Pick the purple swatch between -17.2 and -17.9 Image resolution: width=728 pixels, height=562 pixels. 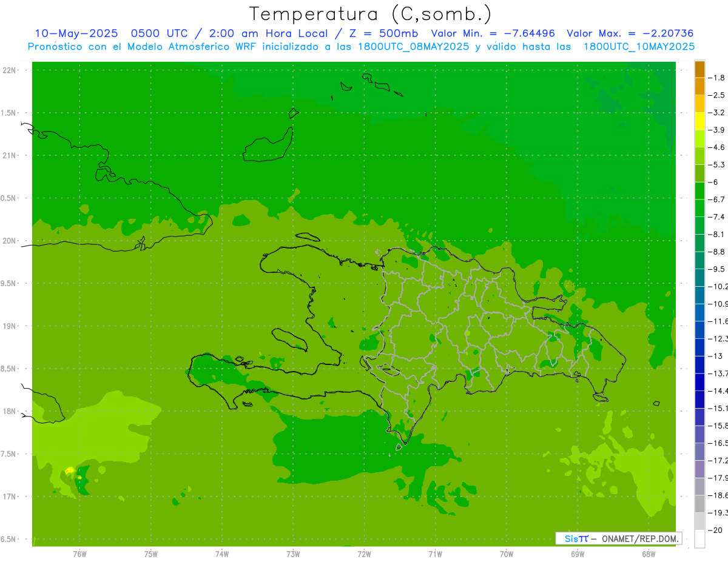point(699,469)
